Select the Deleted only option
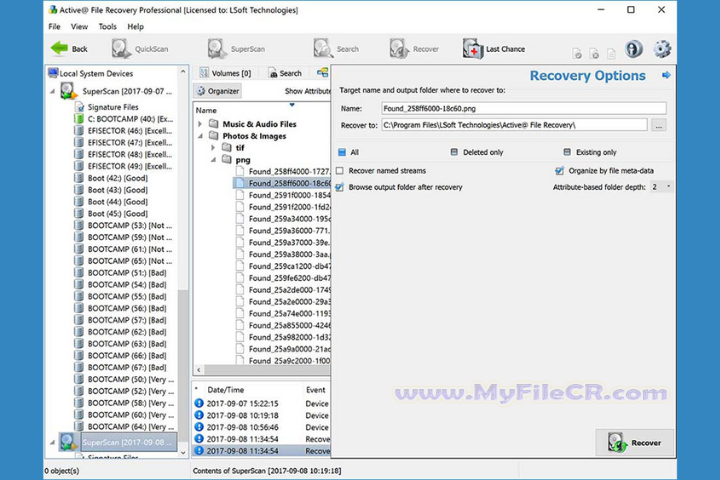Image resolution: width=720 pixels, height=480 pixels. [454, 152]
